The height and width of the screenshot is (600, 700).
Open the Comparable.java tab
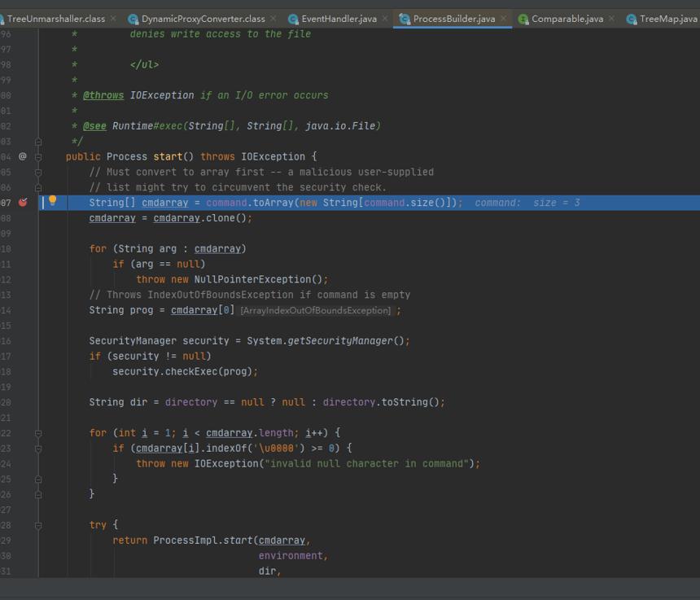(x=567, y=19)
